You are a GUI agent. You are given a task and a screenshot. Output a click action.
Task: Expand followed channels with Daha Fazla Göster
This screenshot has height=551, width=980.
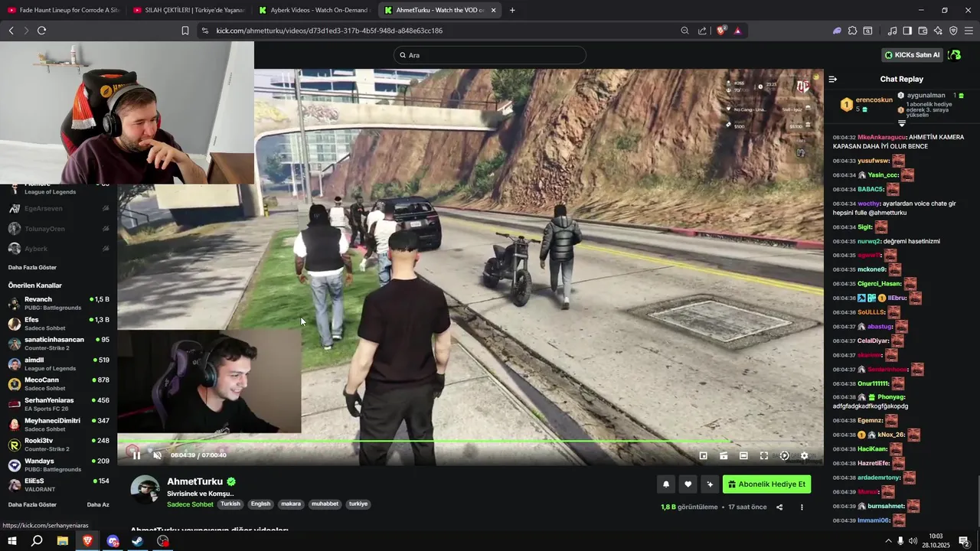pos(32,267)
